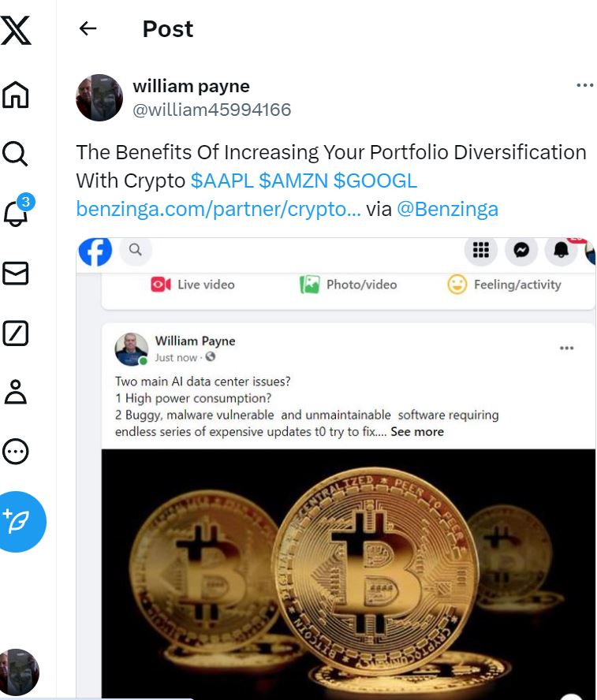Open Notifications bell with 3 badge

[18, 210]
